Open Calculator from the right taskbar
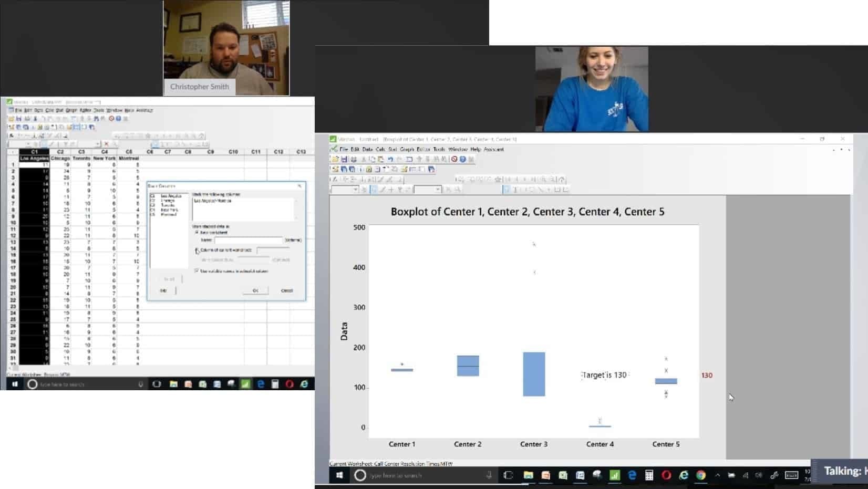 click(x=649, y=475)
